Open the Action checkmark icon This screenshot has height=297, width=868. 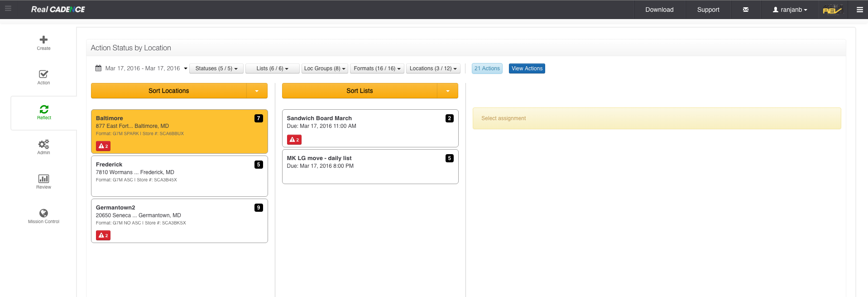(43, 74)
